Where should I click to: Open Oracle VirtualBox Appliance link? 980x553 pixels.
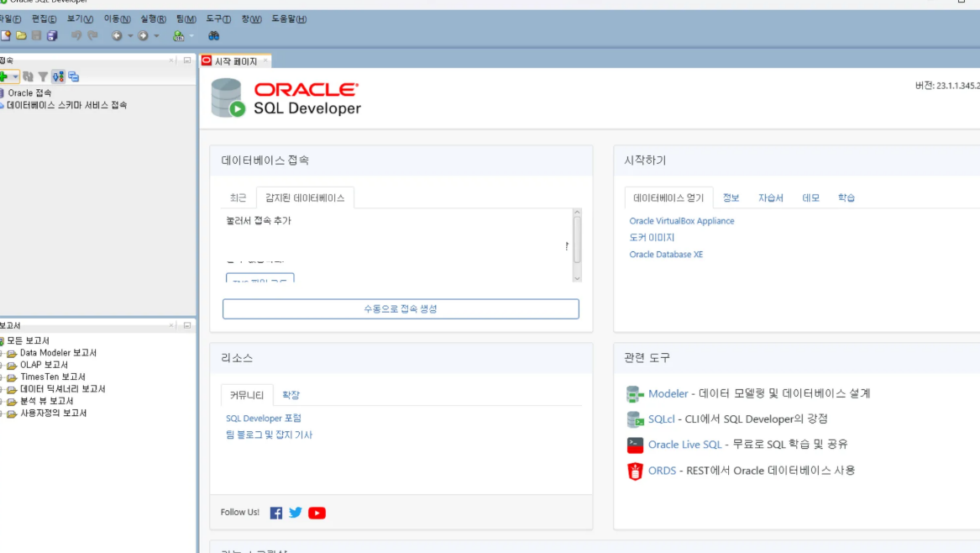tap(681, 221)
